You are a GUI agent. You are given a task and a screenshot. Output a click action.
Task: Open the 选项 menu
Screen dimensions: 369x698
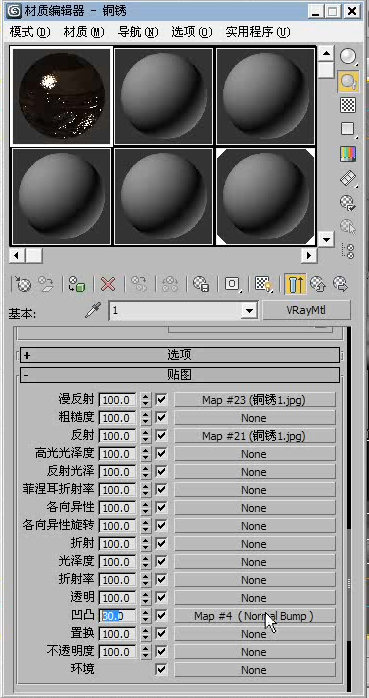click(192, 32)
